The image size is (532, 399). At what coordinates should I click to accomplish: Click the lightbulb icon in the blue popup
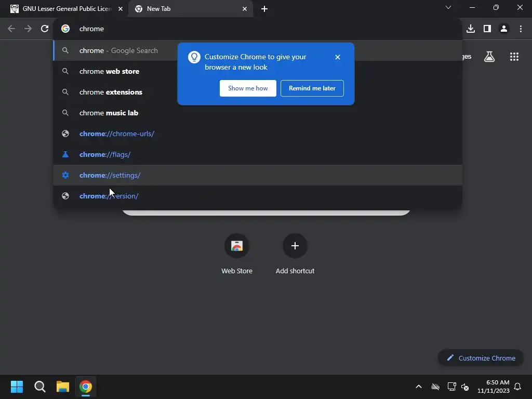pos(194,57)
